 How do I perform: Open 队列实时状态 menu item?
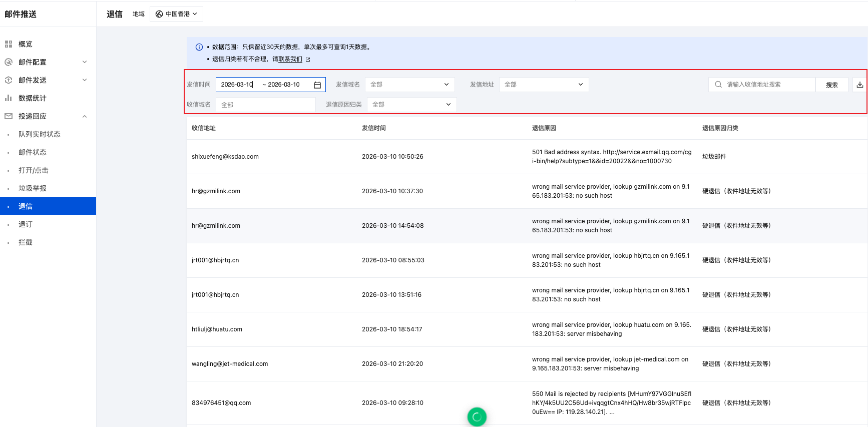click(40, 134)
